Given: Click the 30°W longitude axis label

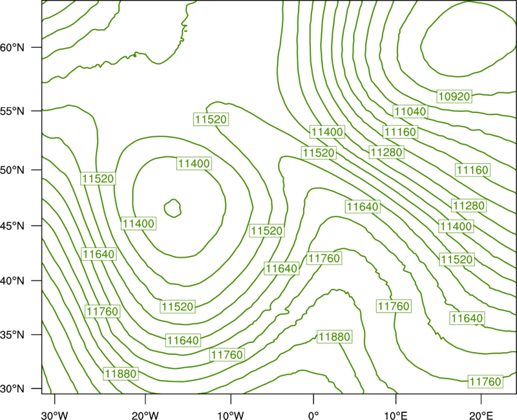Looking at the screenshot, I should [54, 415].
